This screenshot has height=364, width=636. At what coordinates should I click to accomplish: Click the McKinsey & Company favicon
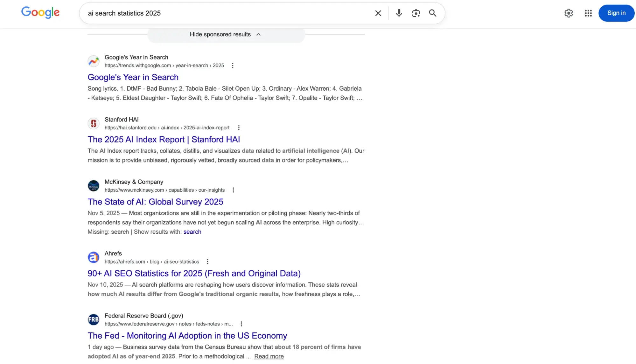(93, 186)
